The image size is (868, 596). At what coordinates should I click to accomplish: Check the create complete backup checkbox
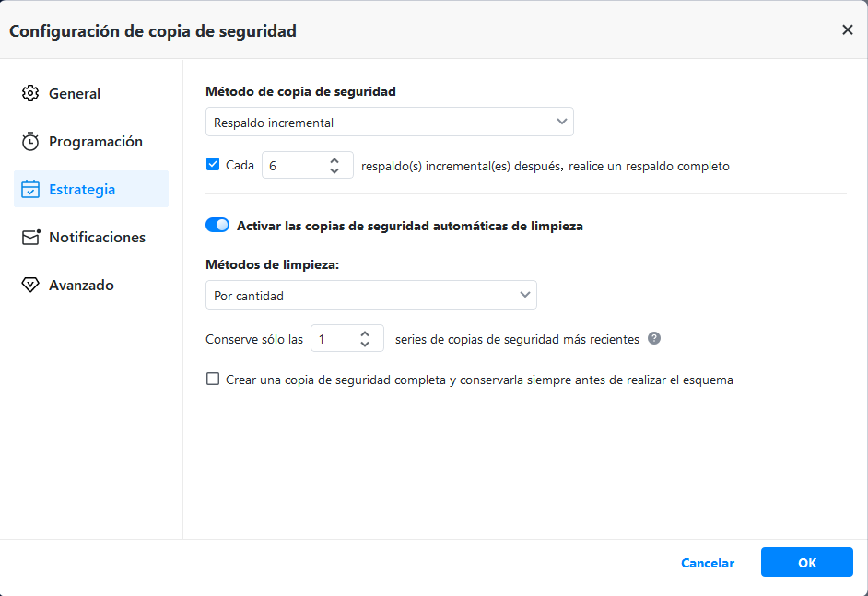click(213, 379)
